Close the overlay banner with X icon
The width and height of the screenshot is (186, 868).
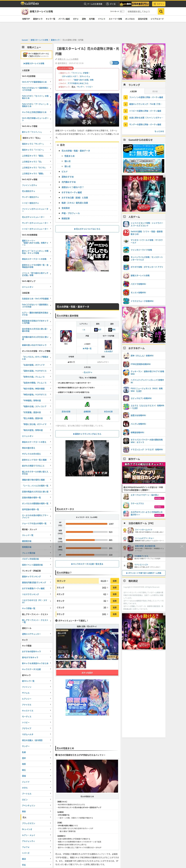pos(182,546)
